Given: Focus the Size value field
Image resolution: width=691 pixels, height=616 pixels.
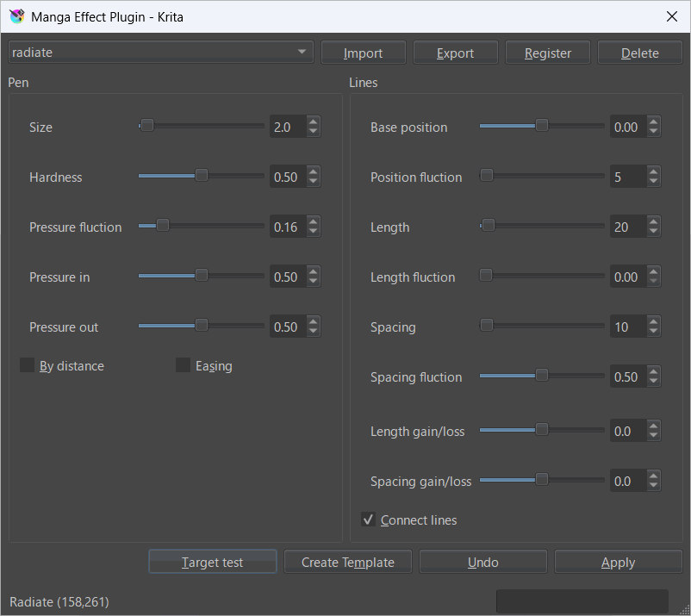Looking at the screenshot, I should [x=288, y=127].
